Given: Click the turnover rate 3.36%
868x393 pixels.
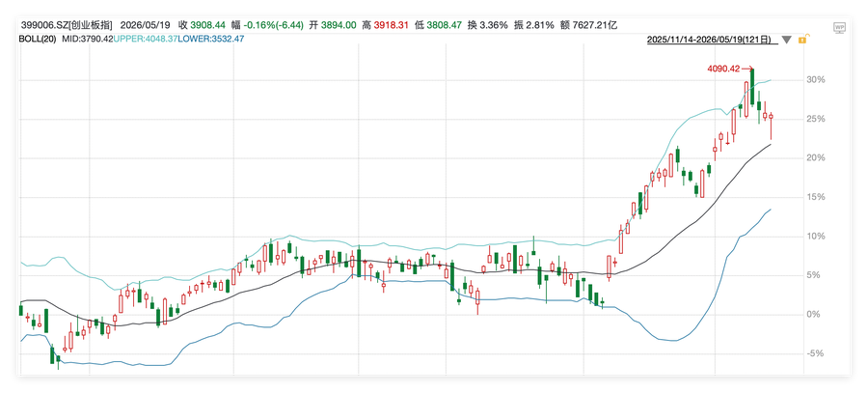Looking at the screenshot, I should point(495,25).
